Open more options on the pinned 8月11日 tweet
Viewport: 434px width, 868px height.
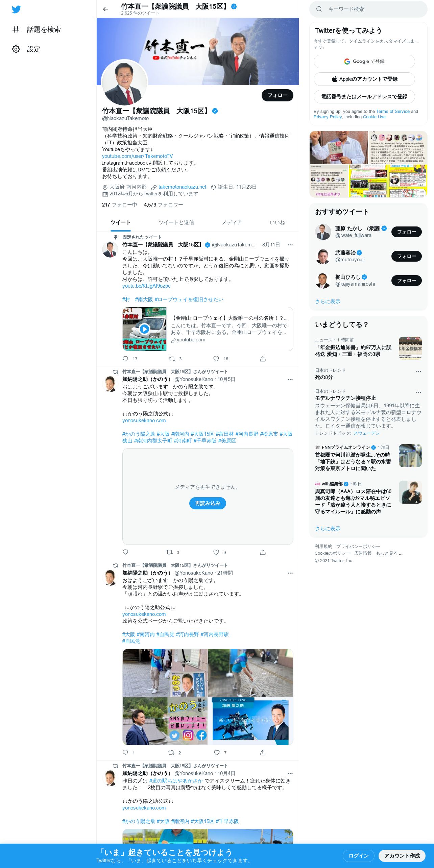pyautogui.click(x=290, y=245)
